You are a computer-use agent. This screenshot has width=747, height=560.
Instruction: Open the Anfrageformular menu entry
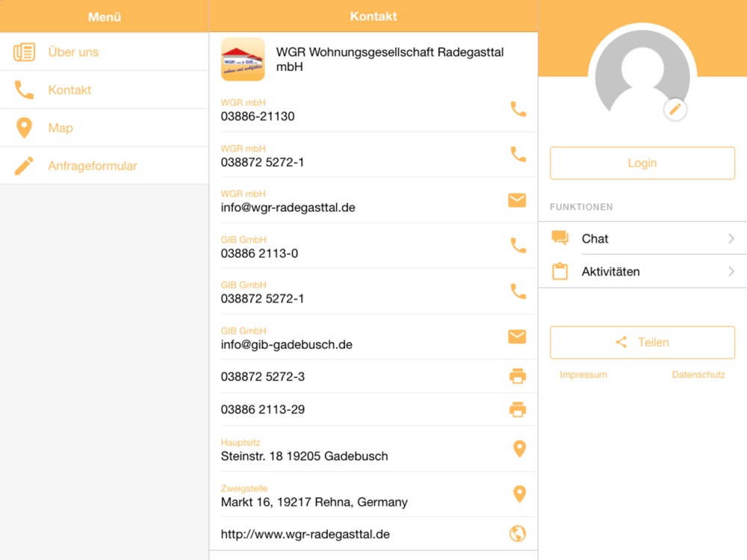pos(105,166)
